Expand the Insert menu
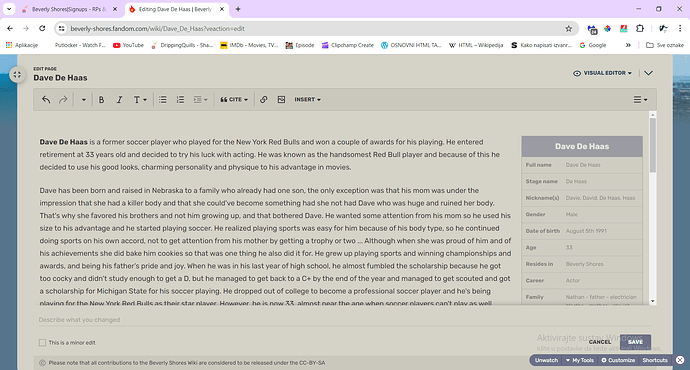This screenshot has height=370, width=690. (x=308, y=99)
